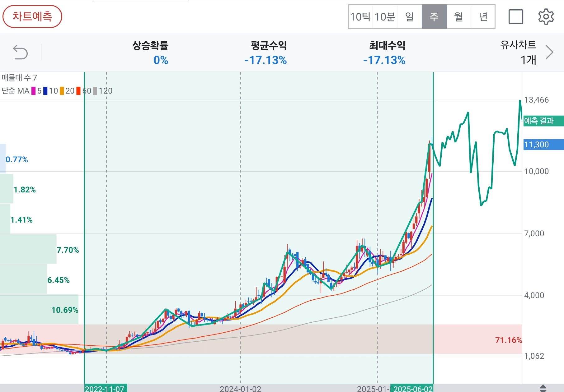Tap the 7.70% volume profile bar
564x392 pixels.
coord(28,249)
